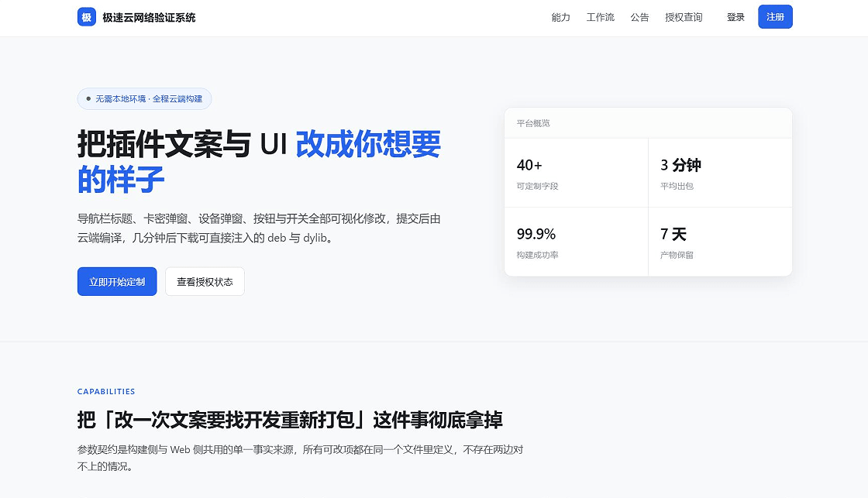Image resolution: width=868 pixels, height=498 pixels.
Task: Click the 平台概览 card header
Action: (648, 123)
